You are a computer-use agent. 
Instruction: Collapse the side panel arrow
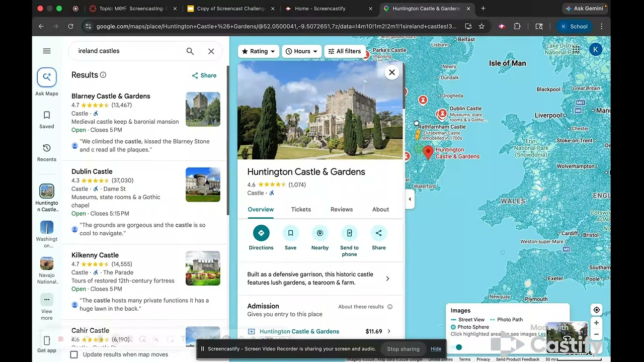pos(410,199)
